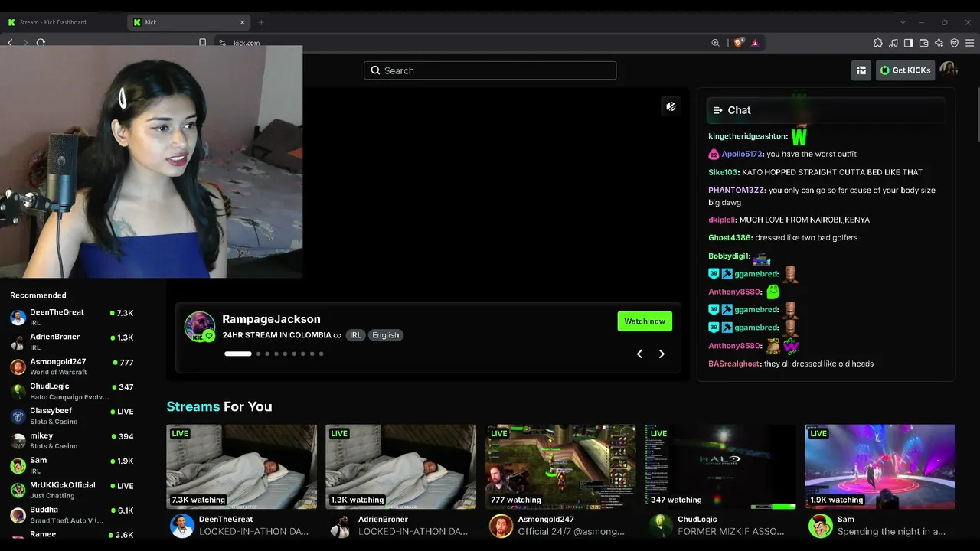Select the last carousel indicator dot
This screenshot has height=551, width=980.
(x=322, y=354)
